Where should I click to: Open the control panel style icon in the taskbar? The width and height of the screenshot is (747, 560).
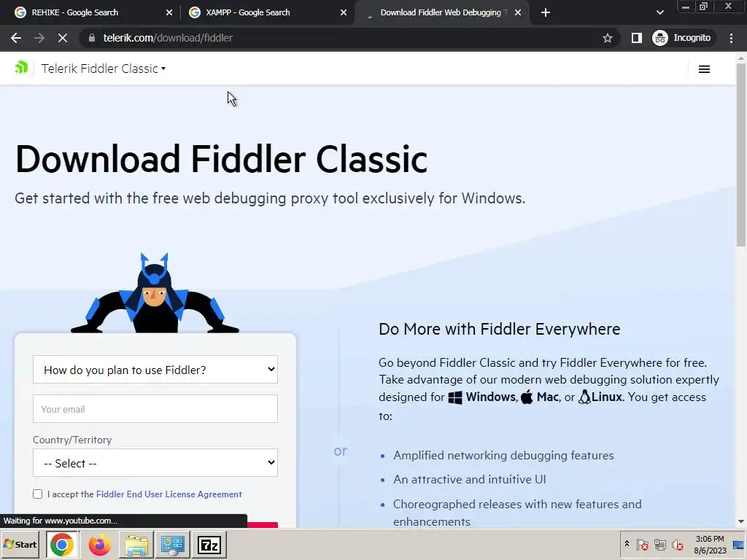pos(172,544)
